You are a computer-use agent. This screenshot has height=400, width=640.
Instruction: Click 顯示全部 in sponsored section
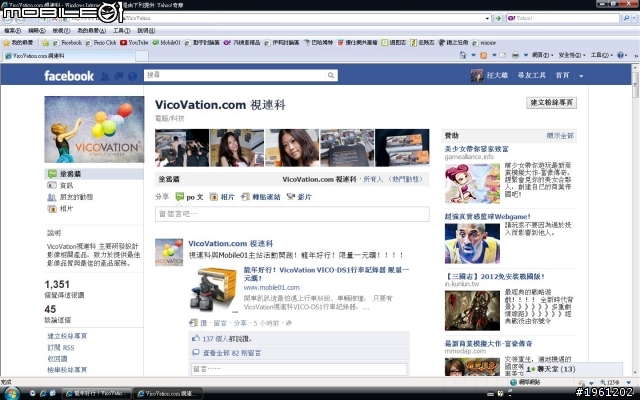pos(560,136)
